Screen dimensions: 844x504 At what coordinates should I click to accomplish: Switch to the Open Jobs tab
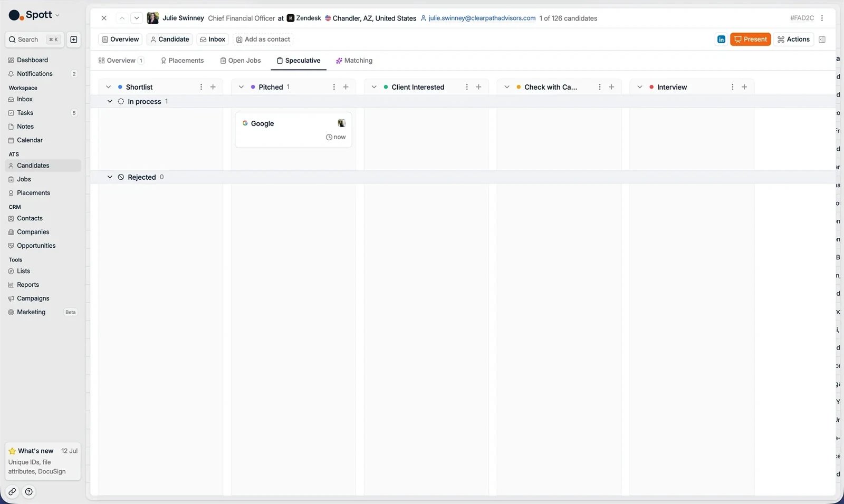(241, 61)
